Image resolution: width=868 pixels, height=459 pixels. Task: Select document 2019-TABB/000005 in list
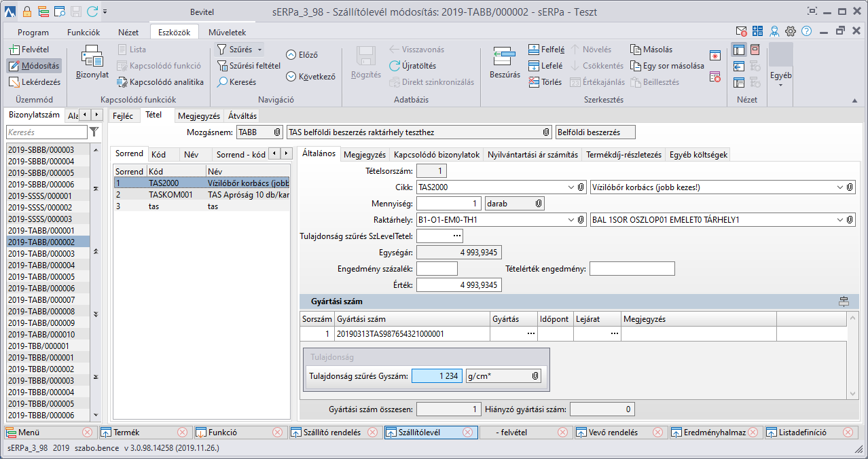(x=41, y=277)
